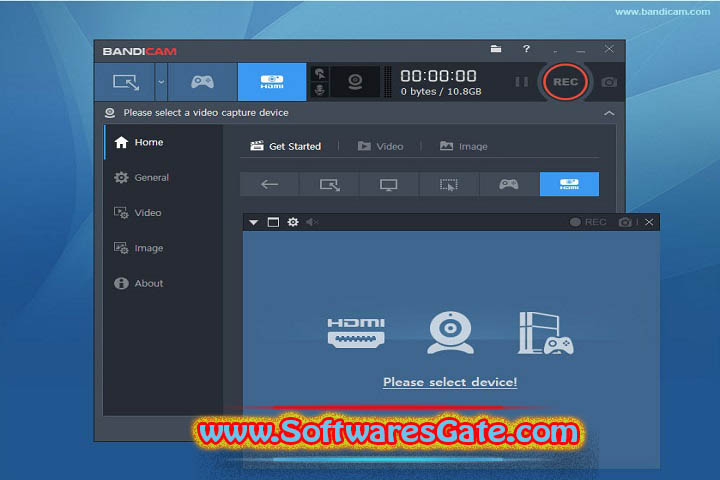Open About section in sidebar

click(163, 283)
